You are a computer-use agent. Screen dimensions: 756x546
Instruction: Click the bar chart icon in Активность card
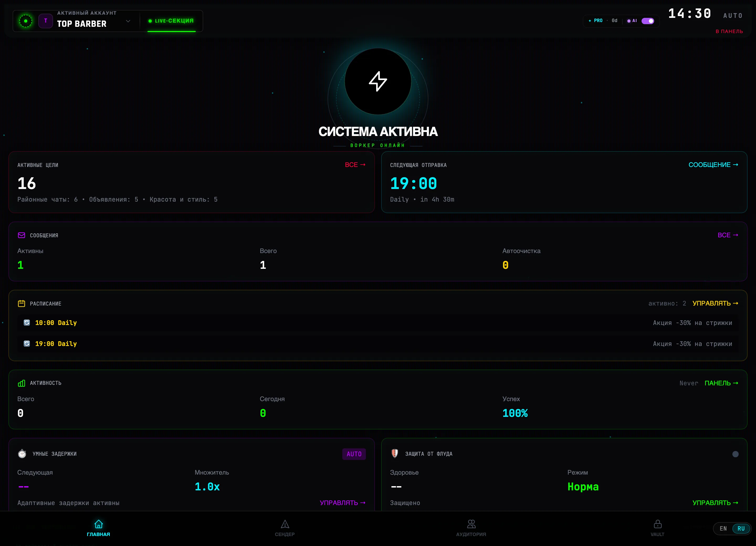click(22, 383)
